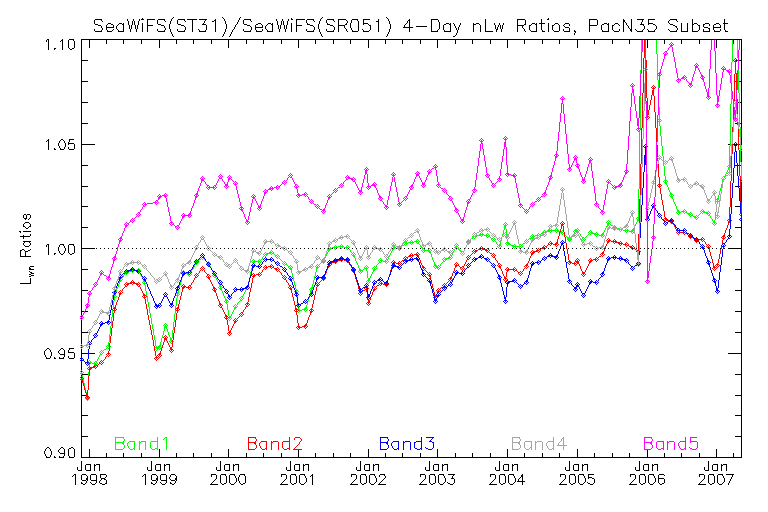This screenshot has width=768, height=512.
Task: Click the 0.95 y-axis value
Action: click(59, 353)
